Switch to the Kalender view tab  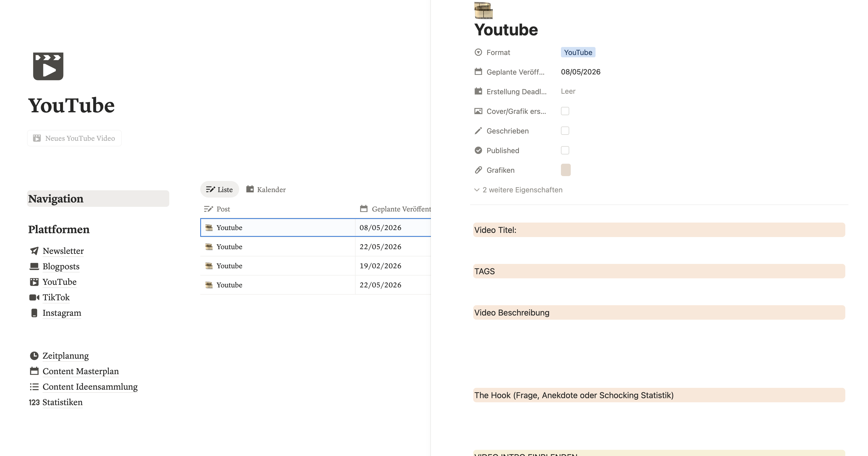[x=266, y=190]
